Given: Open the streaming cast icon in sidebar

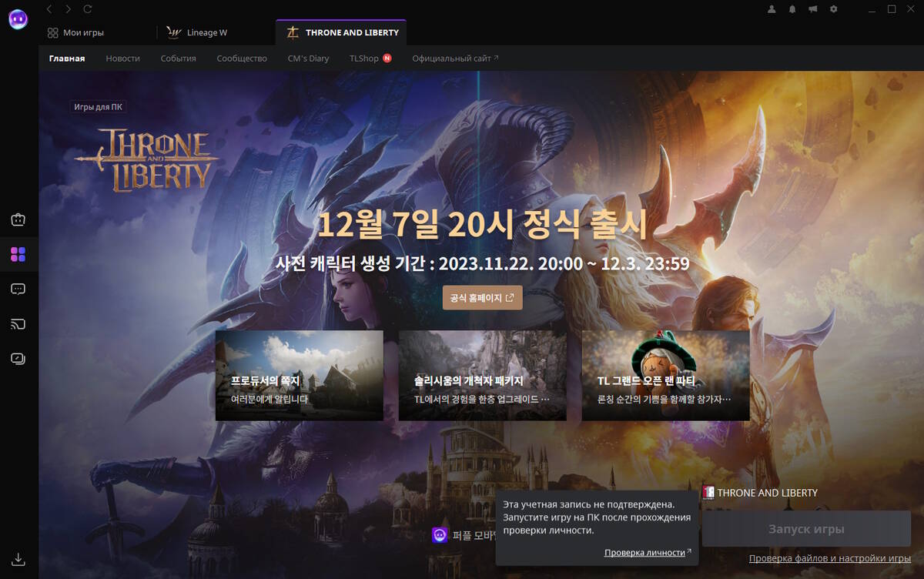Looking at the screenshot, I should [x=18, y=323].
